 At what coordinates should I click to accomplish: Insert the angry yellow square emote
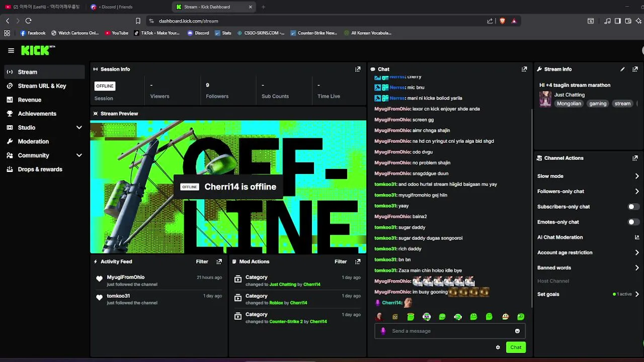point(395,317)
